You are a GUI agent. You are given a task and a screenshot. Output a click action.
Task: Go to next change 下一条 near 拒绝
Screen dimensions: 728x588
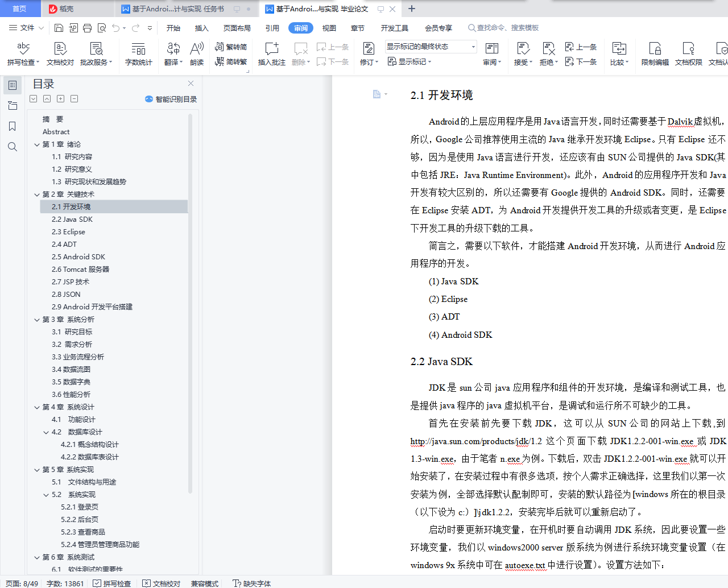pyautogui.click(x=581, y=61)
